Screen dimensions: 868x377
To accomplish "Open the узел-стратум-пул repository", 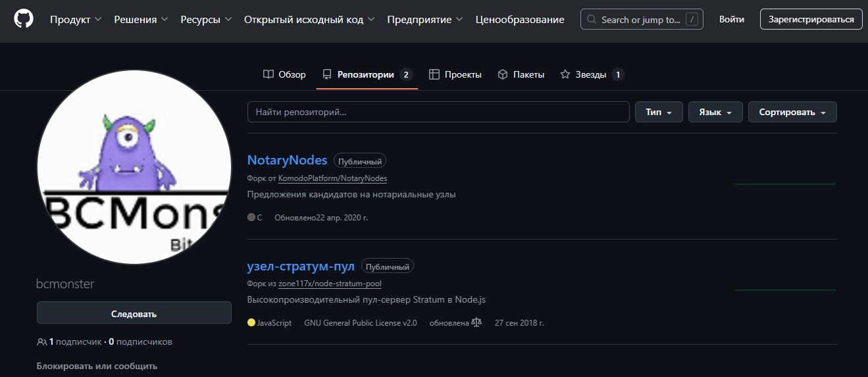I will pyautogui.click(x=301, y=266).
